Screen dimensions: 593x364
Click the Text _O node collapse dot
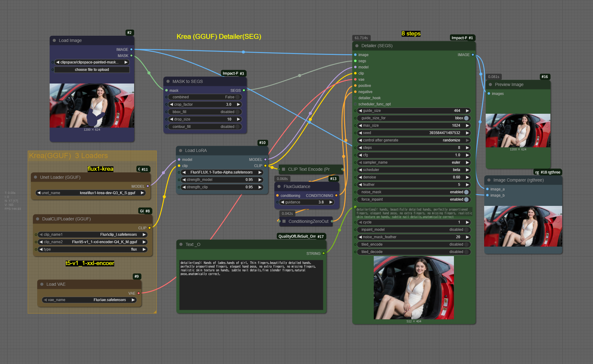click(181, 244)
